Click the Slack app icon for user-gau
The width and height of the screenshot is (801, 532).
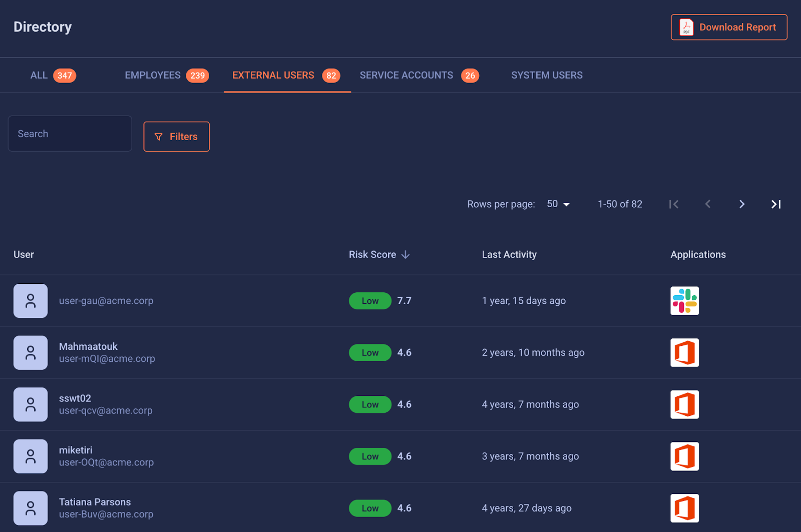tap(684, 301)
